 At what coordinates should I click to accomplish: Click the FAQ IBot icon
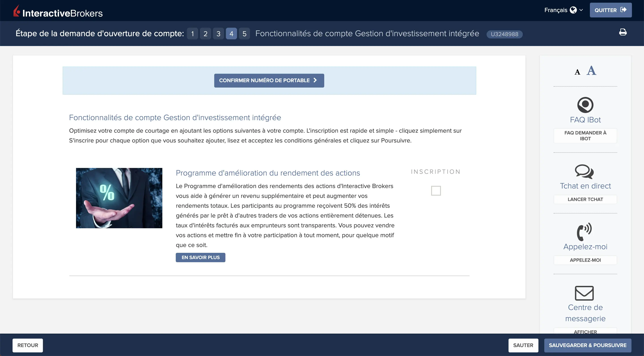pyautogui.click(x=585, y=105)
